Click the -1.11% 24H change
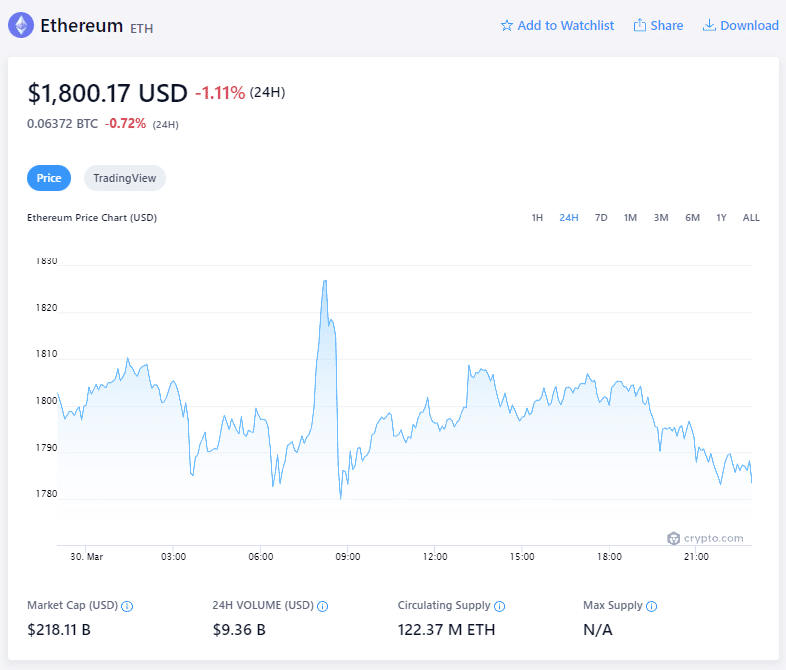786x670 pixels. [220, 93]
